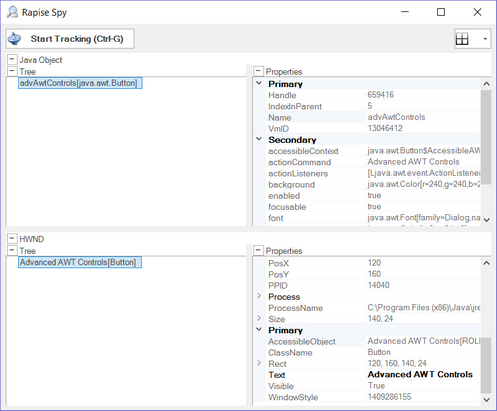The image size is (497, 411).
Task: Click the ClassName value Button
Action: tap(379, 352)
